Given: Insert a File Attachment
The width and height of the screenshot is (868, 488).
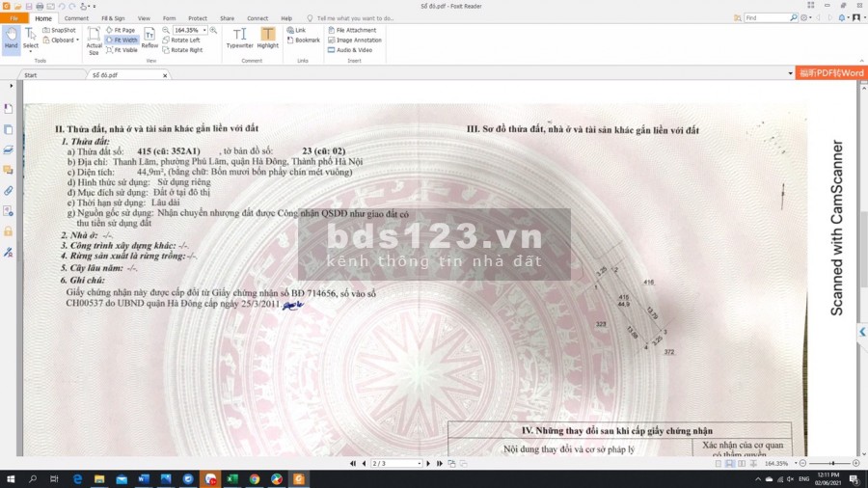Looking at the screenshot, I should tap(352, 31).
